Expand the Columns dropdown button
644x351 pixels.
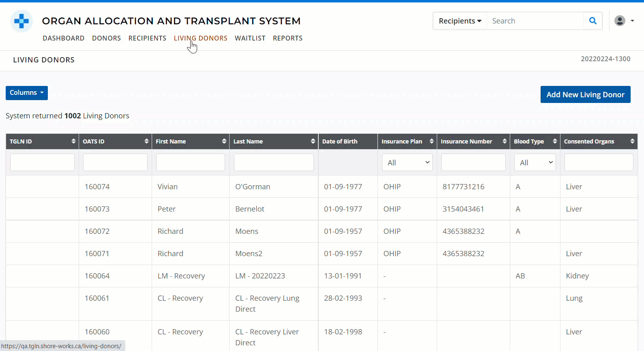tap(27, 93)
